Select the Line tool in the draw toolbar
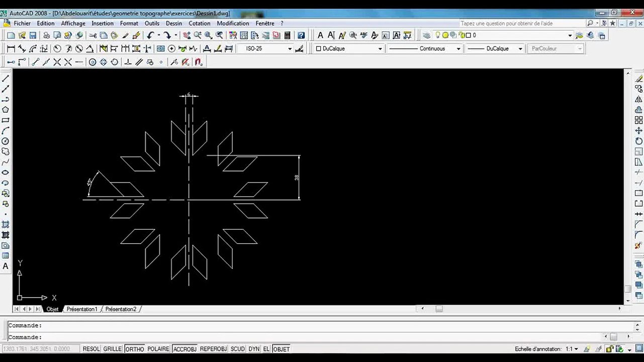The width and height of the screenshot is (644, 362). 6,78
